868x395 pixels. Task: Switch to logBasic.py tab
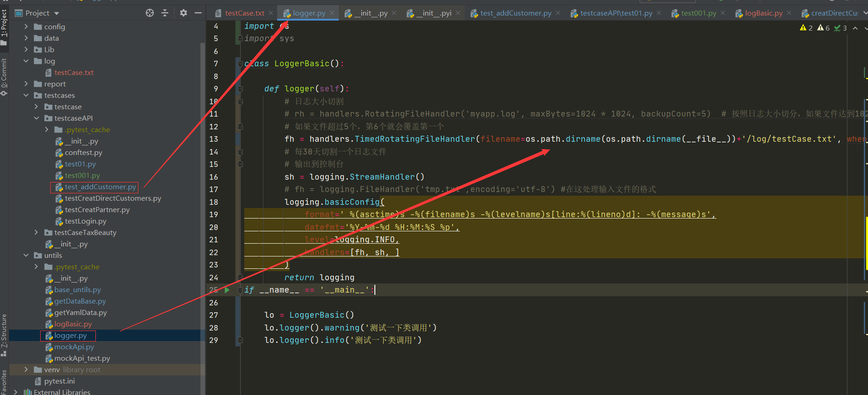click(763, 13)
